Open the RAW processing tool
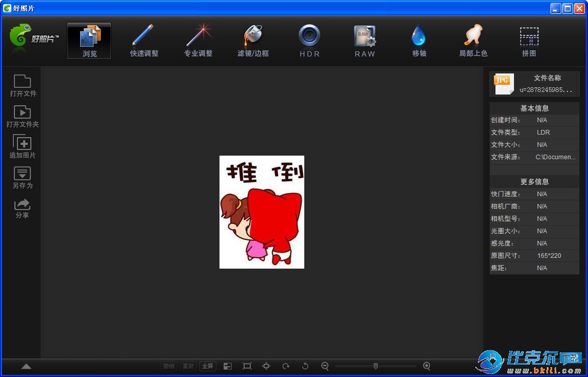The height and width of the screenshot is (377, 588). coord(365,41)
